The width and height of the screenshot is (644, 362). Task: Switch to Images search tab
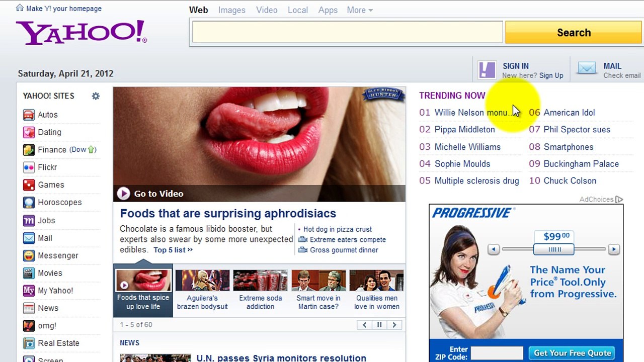(232, 10)
